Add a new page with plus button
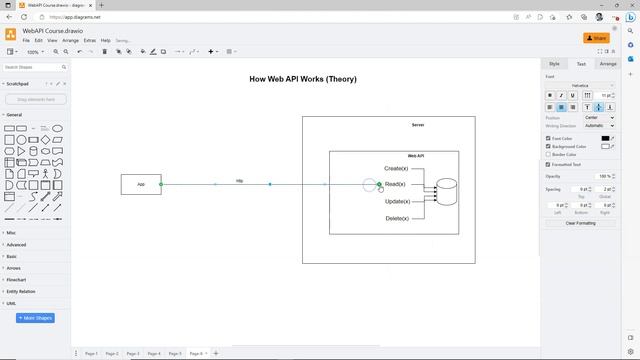 (216, 353)
